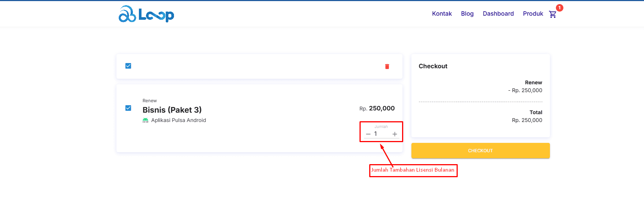The height and width of the screenshot is (216, 644).
Task: Click the item price Rp. 250,000
Action: 377,108
